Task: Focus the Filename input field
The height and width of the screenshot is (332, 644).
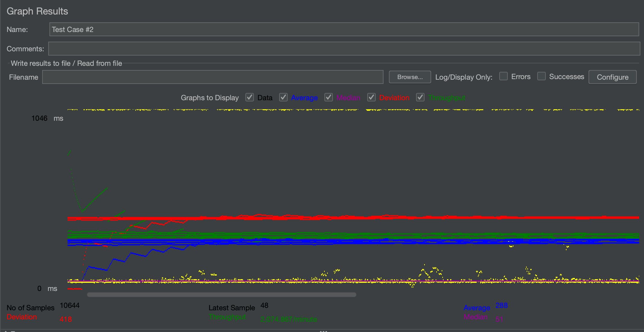Action: pyautogui.click(x=213, y=77)
